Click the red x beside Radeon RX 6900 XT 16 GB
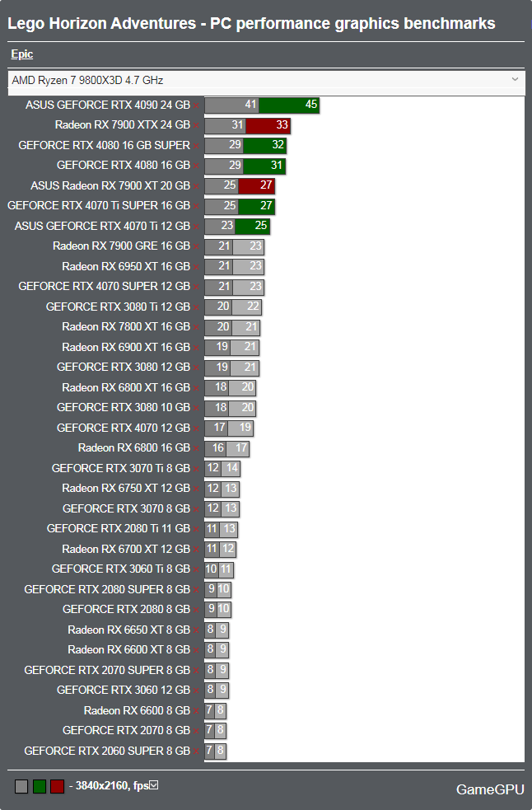 (x=196, y=349)
